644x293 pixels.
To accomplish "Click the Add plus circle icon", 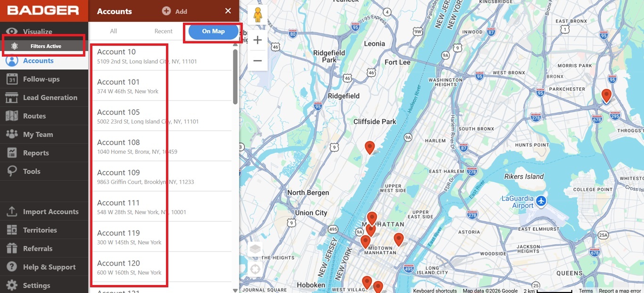I will pos(166,11).
